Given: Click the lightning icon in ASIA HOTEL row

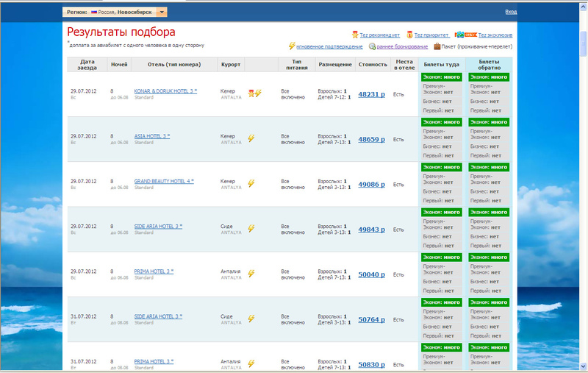Looking at the screenshot, I should coord(251,138).
